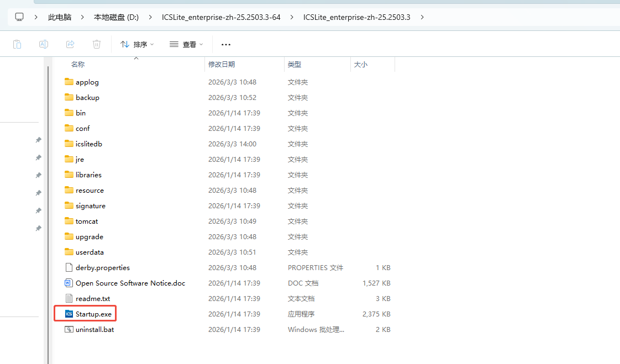Click the share icon in toolbar
Screen dimensions: 620x364
(x=70, y=44)
